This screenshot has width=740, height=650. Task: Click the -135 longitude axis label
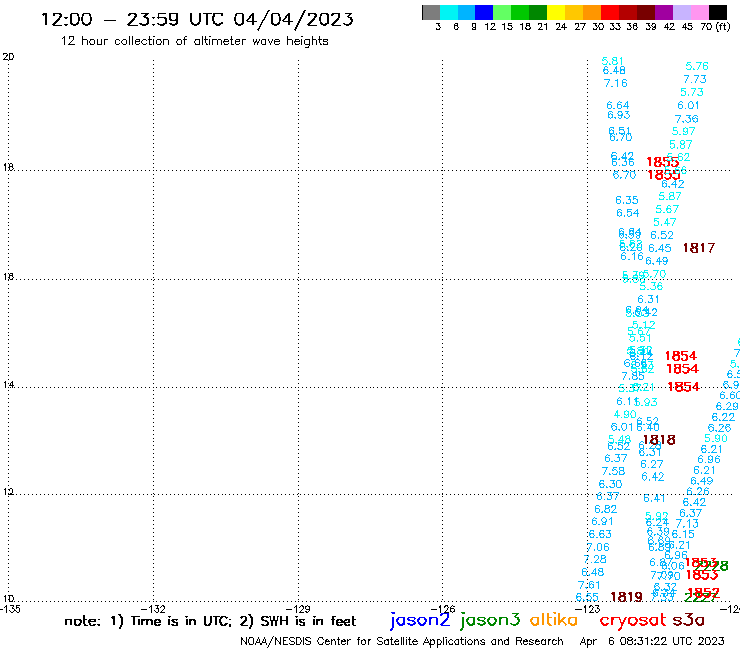[10, 609]
